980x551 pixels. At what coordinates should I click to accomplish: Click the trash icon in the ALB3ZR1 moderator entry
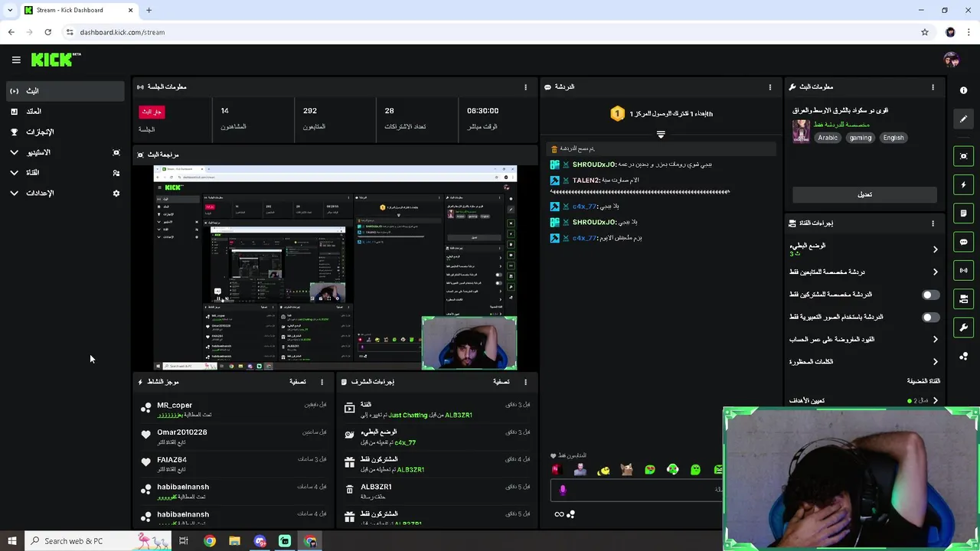350,490
